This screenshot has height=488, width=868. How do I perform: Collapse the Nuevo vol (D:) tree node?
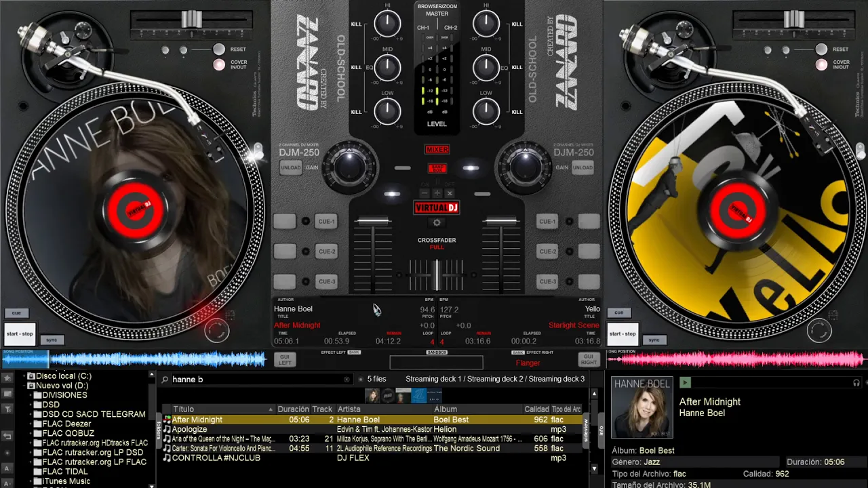24,386
